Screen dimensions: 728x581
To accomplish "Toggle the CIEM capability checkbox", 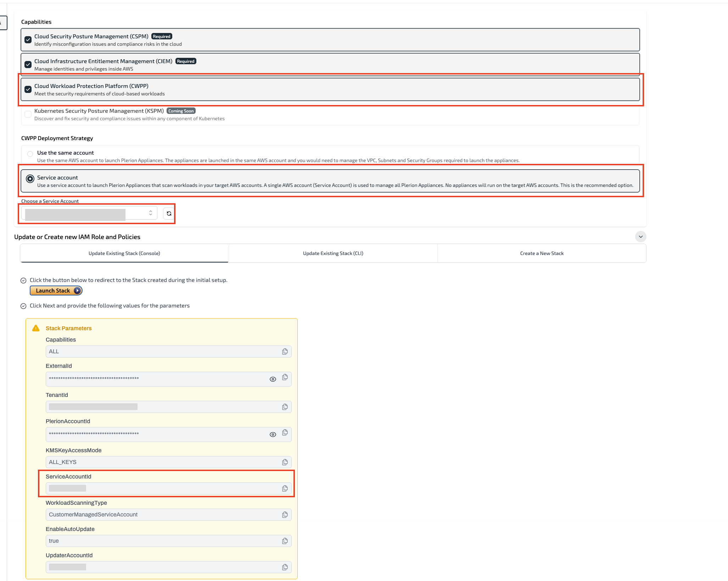I will 28,65.
